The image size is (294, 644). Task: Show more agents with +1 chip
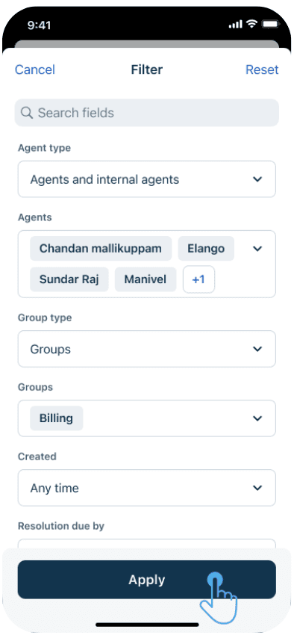pos(198,279)
